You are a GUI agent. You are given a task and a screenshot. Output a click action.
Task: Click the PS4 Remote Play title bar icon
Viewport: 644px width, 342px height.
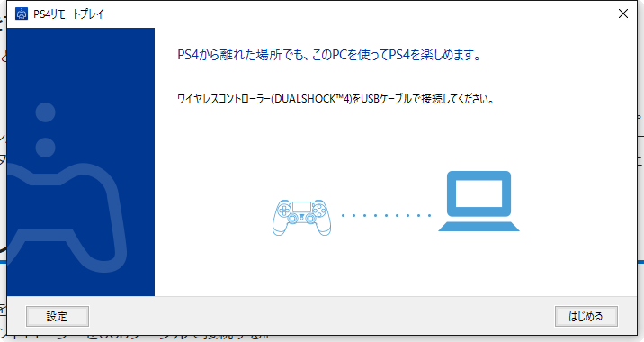[22, 13]
